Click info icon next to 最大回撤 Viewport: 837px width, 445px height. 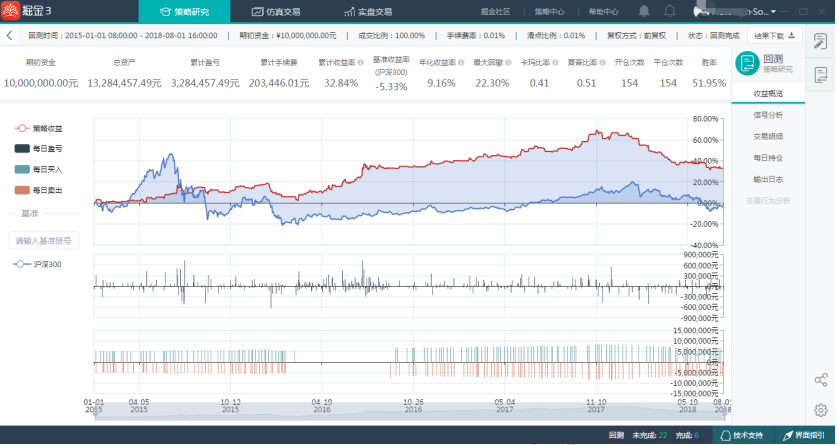tap(508, 62)
